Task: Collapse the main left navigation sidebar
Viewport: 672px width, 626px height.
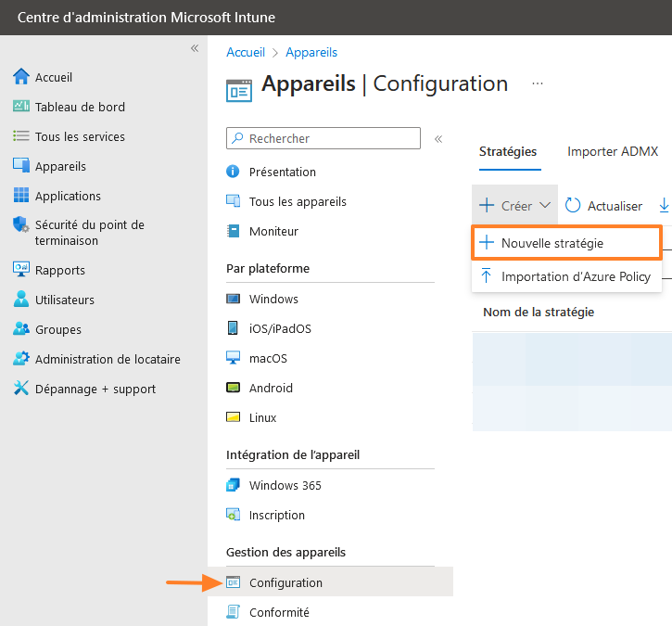Action: point(195,48)
